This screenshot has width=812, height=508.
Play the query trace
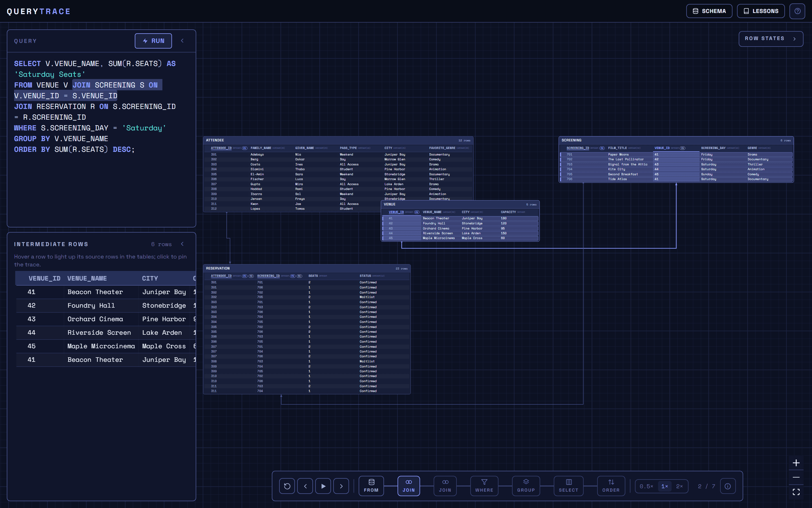(323, 486)
